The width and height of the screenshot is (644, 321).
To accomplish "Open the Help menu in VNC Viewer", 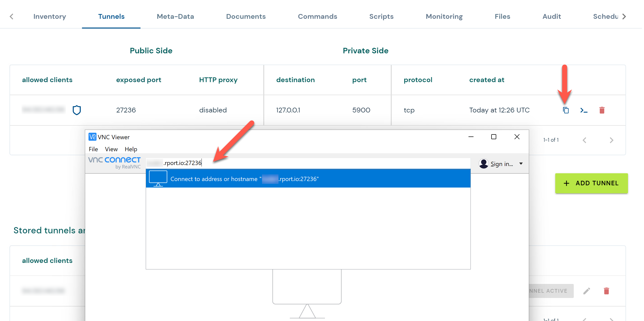I will tap(131, 149).
